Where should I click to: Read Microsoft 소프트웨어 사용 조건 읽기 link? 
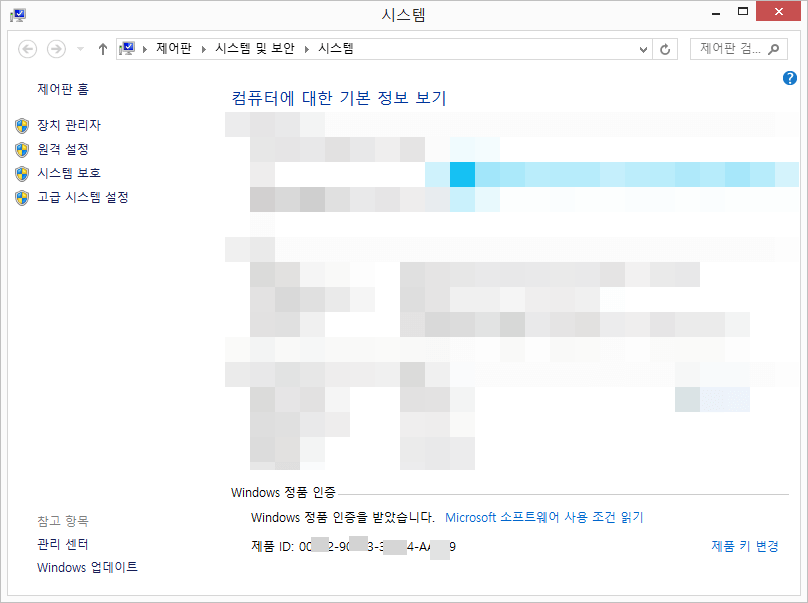click(544, 517)
